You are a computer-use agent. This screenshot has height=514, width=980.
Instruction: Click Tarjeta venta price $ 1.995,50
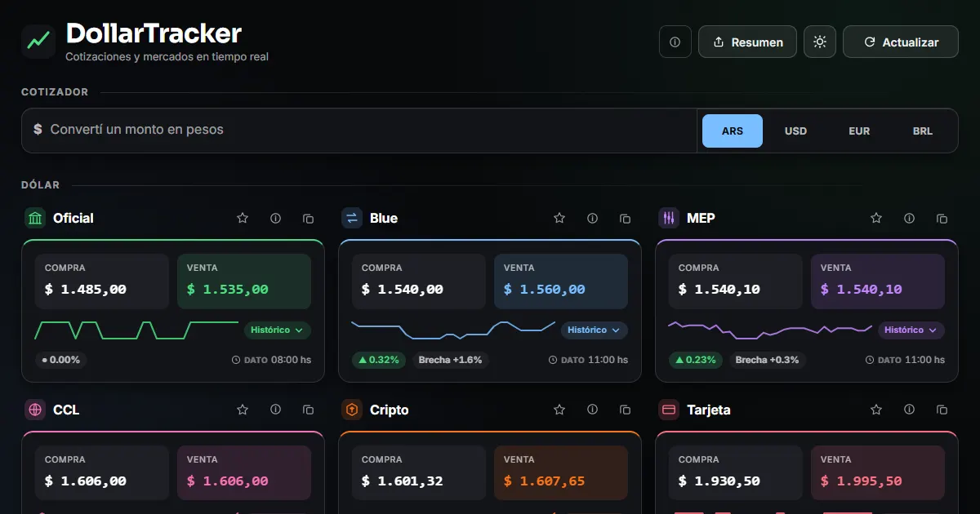pyautogui.click(x=862, y=481)
